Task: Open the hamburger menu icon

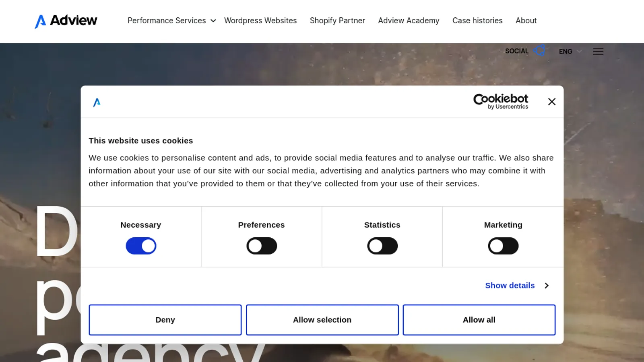Action: tap(598, 51)
